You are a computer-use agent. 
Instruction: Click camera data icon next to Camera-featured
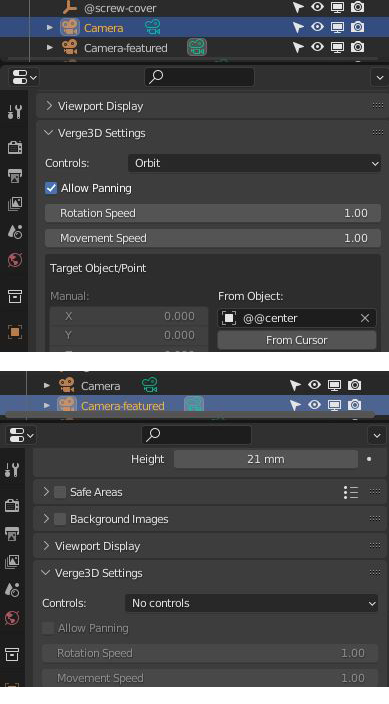click(x=197, y=47)
